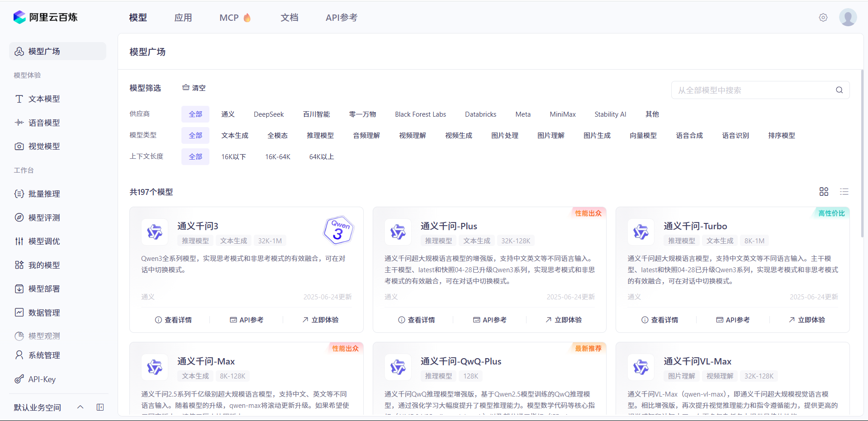Click the 通义千问-Max model logo icon
Image resolution: width=868 pixels, height=421 pixels.
pyautogui.click(x=155, y=367)
